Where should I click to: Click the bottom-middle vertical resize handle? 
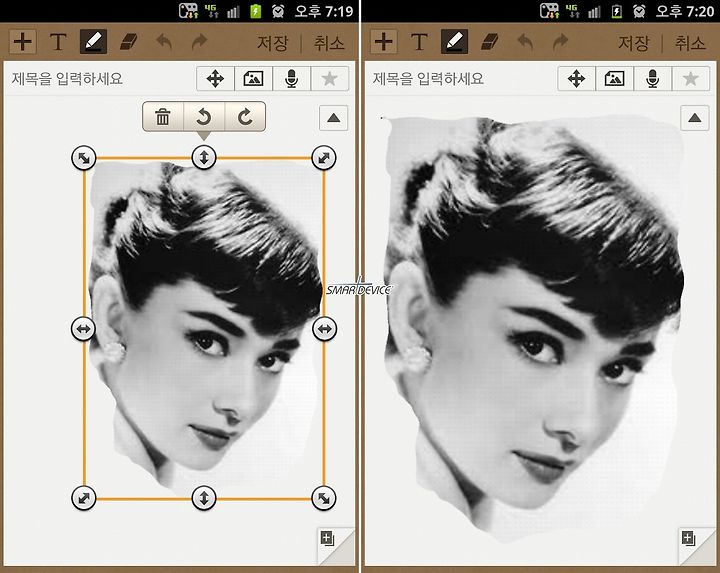point(204,498)
